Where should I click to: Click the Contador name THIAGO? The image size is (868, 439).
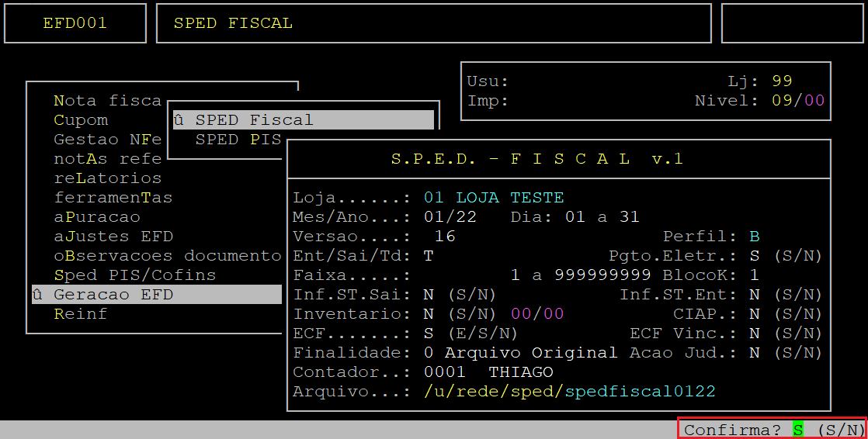(521, 372)
